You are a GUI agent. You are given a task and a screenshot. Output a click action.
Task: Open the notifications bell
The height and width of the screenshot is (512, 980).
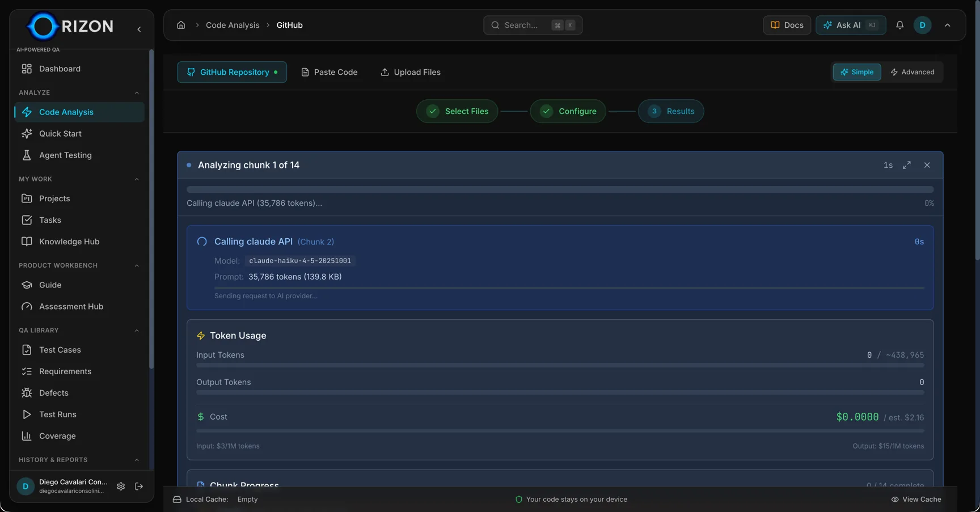point(899,25)
